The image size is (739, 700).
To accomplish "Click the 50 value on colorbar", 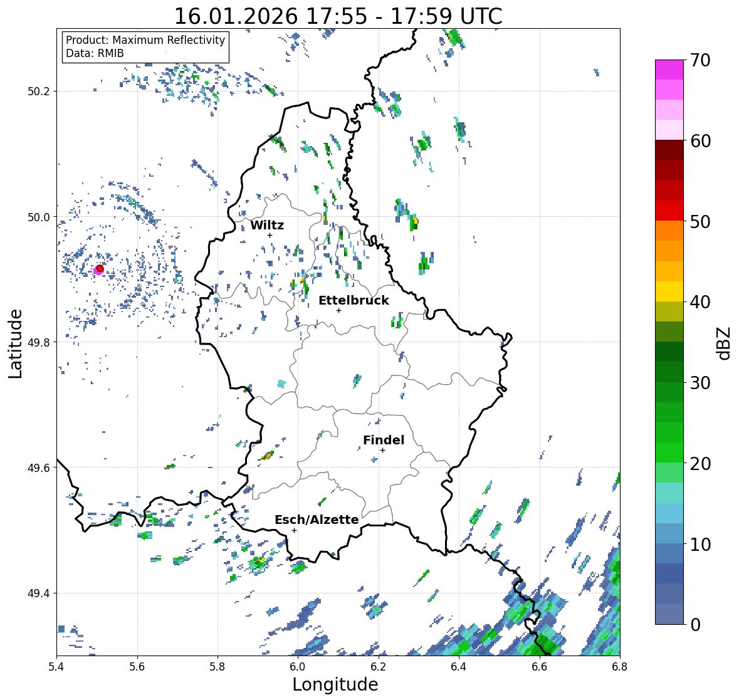I will pos(700,221).
